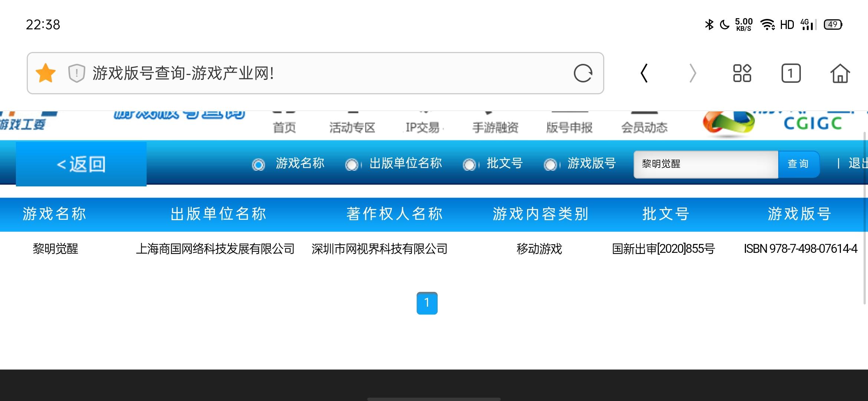Click the 游戏内容类别 column header
Screen dimensions: 868x401
[540, 214]
